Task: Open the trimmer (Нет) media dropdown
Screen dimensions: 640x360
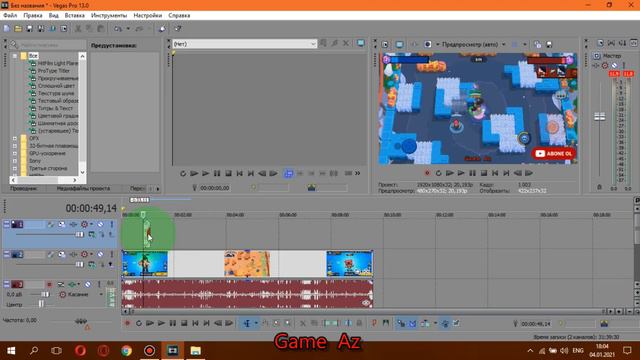Action: pyautogui.click(x=313, y=44)
